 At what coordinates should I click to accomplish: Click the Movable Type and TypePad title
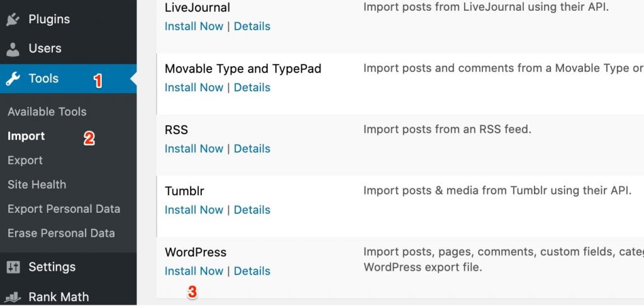pos(243,69)
